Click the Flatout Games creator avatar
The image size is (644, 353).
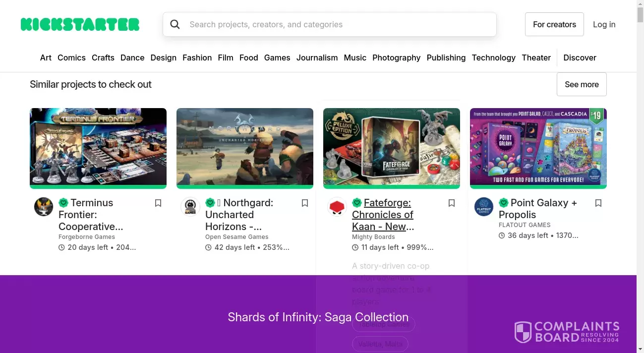pos(484,207)
